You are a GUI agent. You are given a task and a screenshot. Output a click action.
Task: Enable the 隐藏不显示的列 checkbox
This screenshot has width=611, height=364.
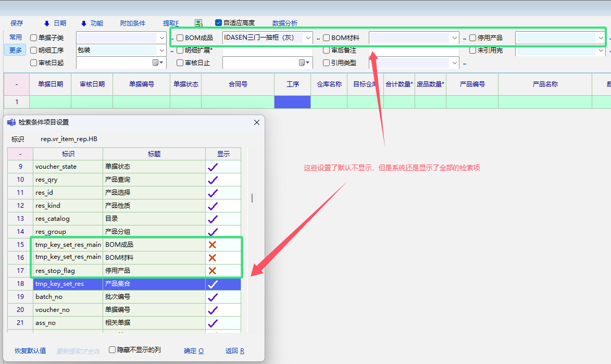(112, 350)
